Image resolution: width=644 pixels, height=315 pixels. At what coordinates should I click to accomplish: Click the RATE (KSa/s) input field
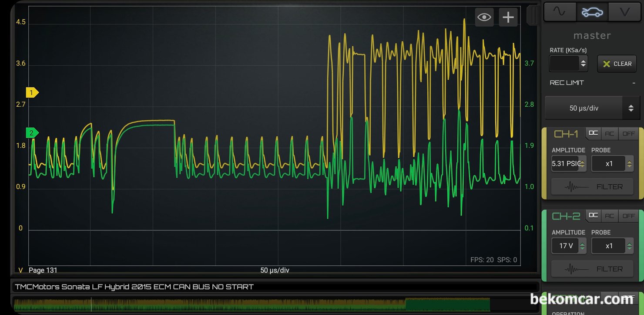coord(564,64)
